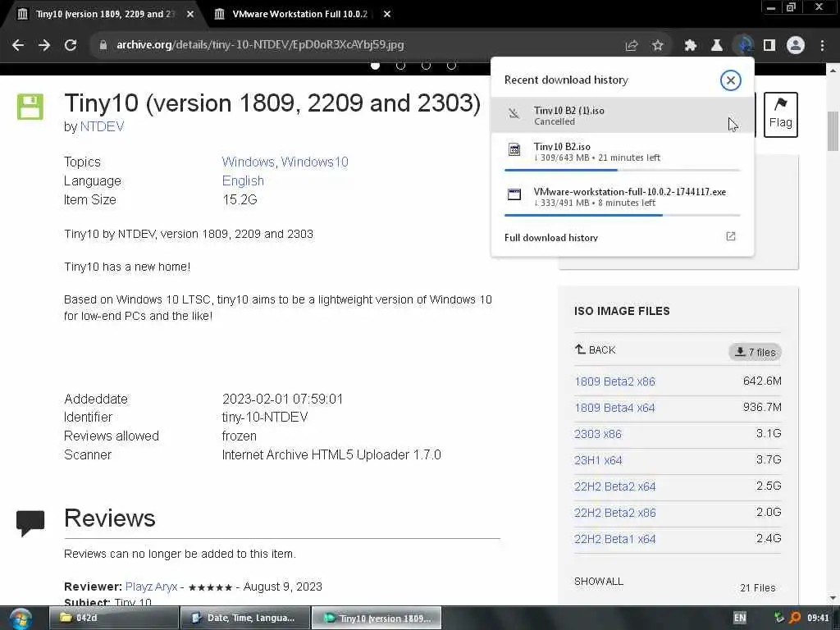Download 1809 Beta2 x86 ISO

click(614, 381)
